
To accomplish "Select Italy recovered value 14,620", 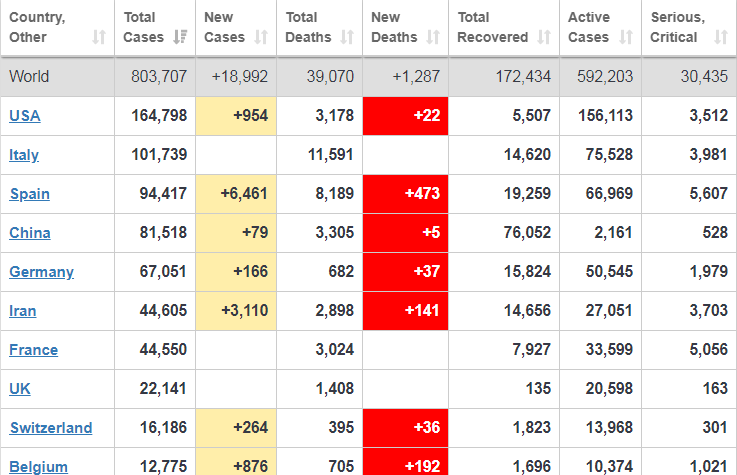I will pos(527,155).
